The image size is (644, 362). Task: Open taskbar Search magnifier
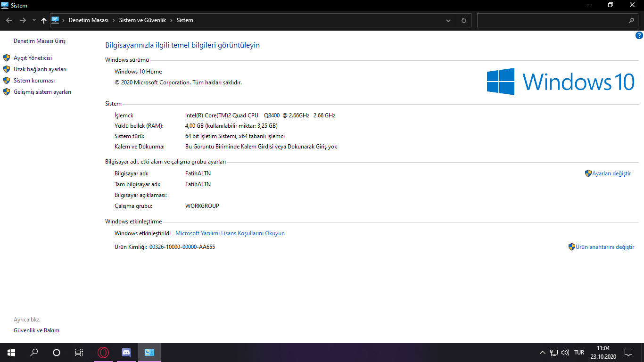click(34, 353)
